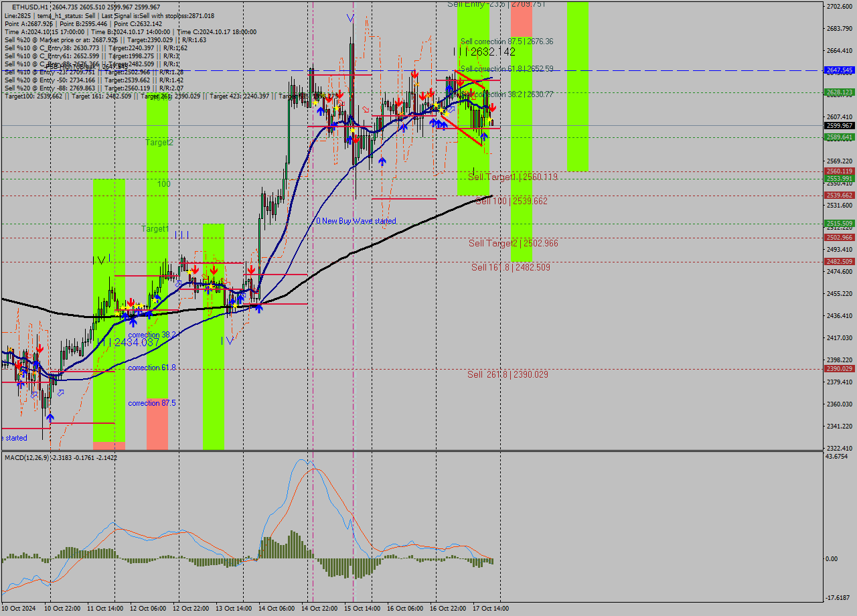Click the 11 Oct 14:00 time label
The height and width of the screenshot is (616, 857).
pos(104,609)
